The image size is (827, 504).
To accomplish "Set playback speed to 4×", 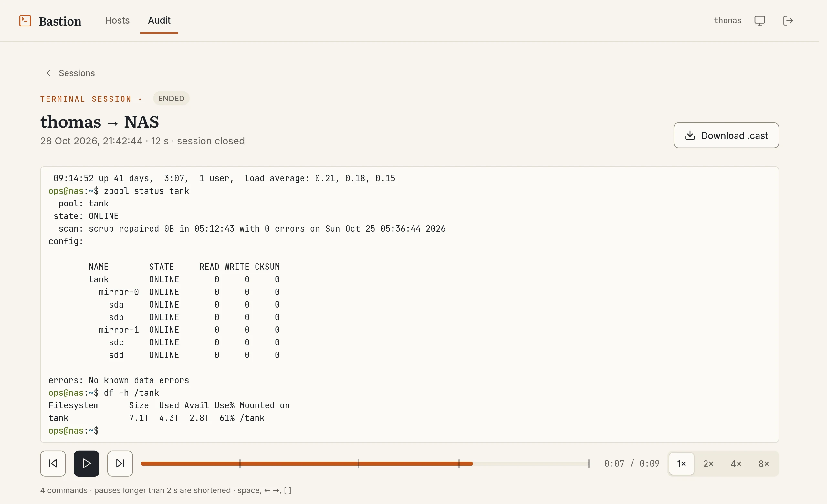I will (736, 463).
